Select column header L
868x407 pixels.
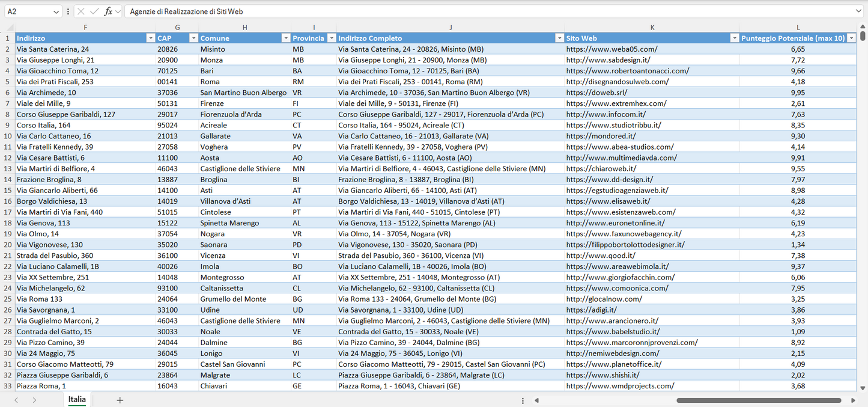pyautogui.click(x=798, y=27)
